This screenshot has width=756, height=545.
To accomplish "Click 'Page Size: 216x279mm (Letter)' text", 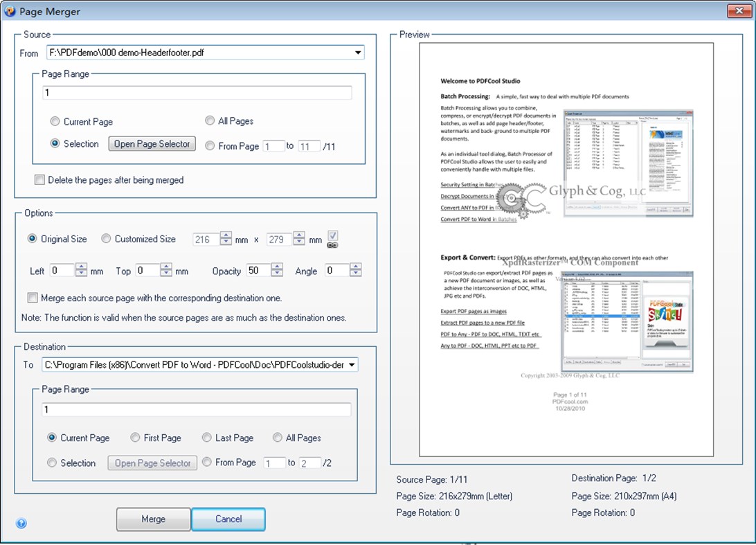I will [454, 496].
